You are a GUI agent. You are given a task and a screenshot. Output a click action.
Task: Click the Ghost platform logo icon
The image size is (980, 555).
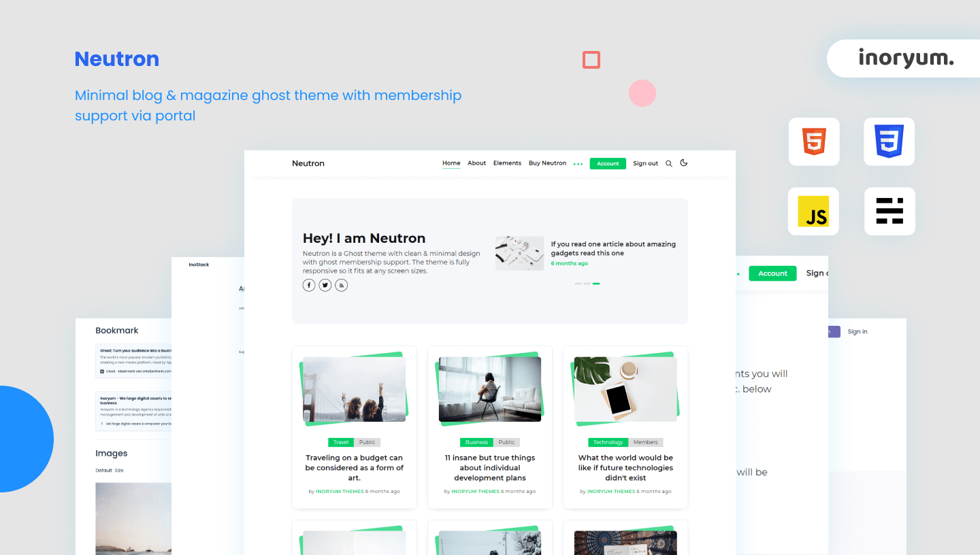tap(889, 211)
